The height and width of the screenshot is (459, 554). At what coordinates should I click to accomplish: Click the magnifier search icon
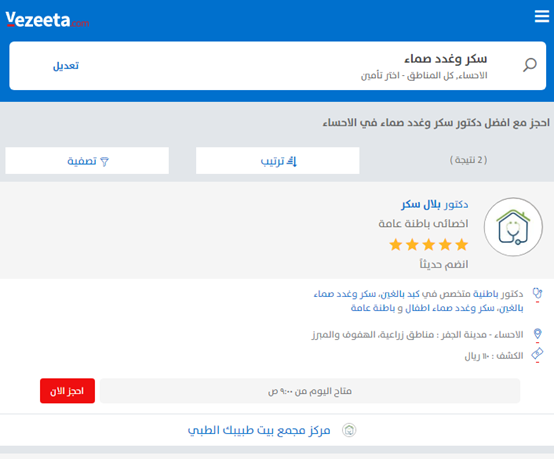pyautogui.click(x=530, y=65)
